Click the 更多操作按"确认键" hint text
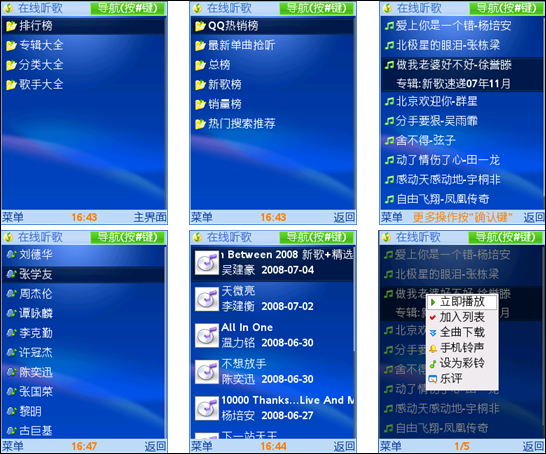This screenshot has height=454, width=546. tap(463, 218)
